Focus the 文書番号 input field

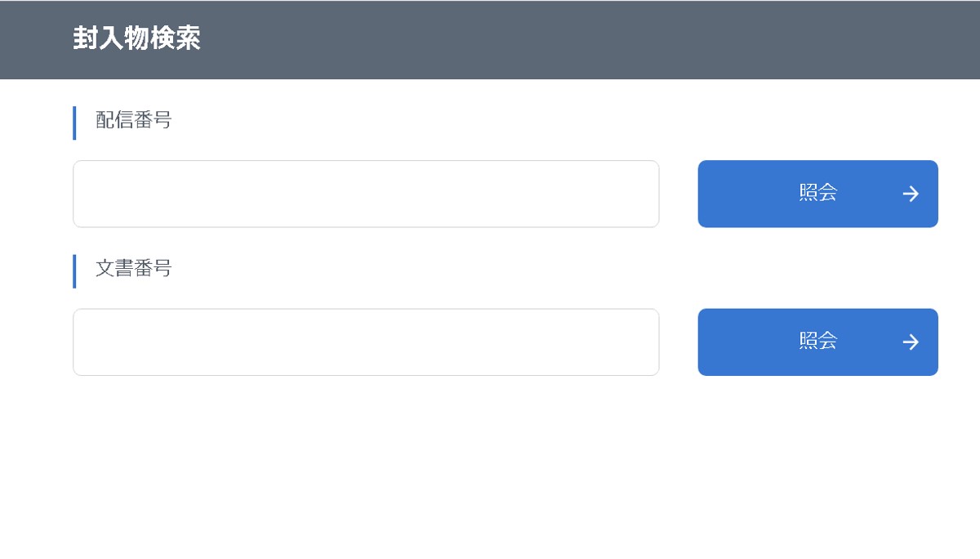(x=366, y=342)
